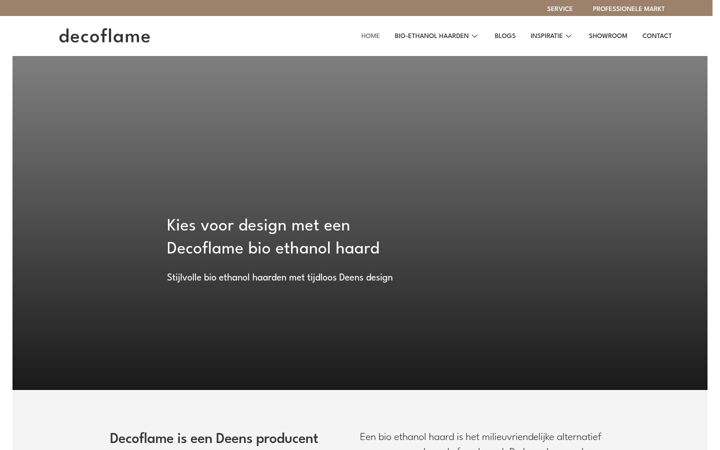Viewport: 720px width, 450px height.
Task: Go to the Blogs page
Action: [505, 36]
